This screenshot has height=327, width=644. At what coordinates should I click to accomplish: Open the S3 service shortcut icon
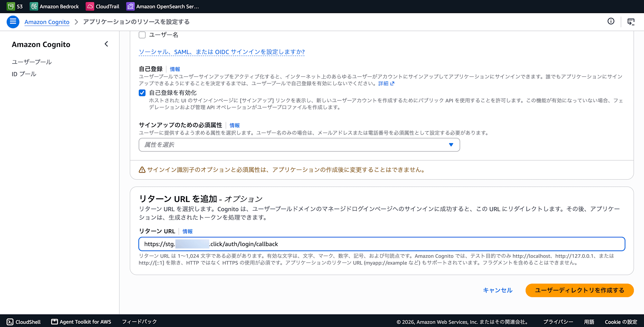[11, 6]
